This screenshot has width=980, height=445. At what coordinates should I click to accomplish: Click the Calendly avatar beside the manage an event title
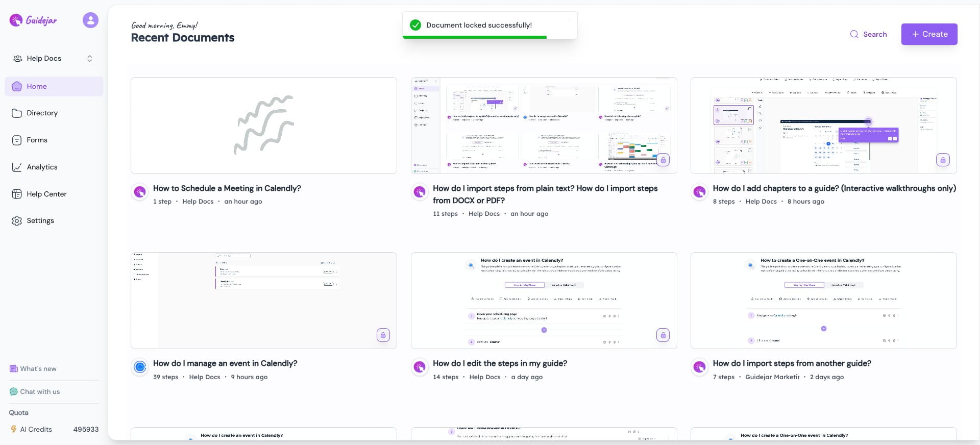[x=140, y=367]
